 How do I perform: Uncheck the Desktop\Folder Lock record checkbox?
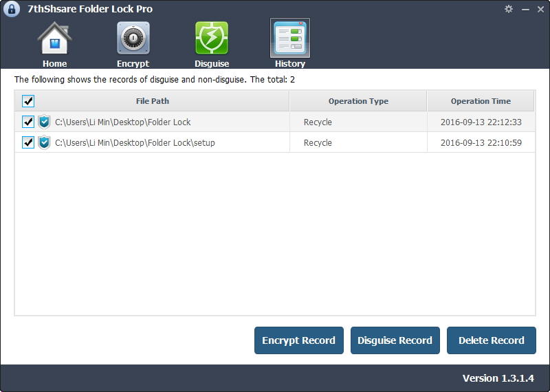coord(28,122)
